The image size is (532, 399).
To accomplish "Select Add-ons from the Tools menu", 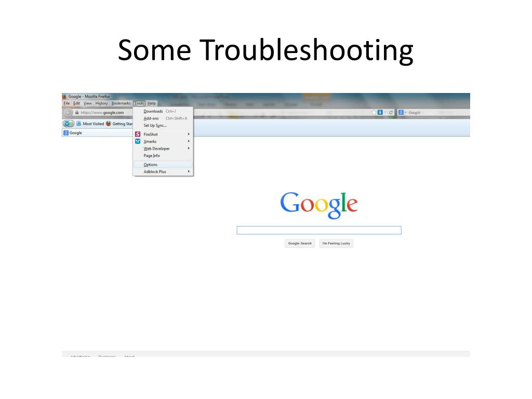I will pyautogui.click(x=163, y=118).
